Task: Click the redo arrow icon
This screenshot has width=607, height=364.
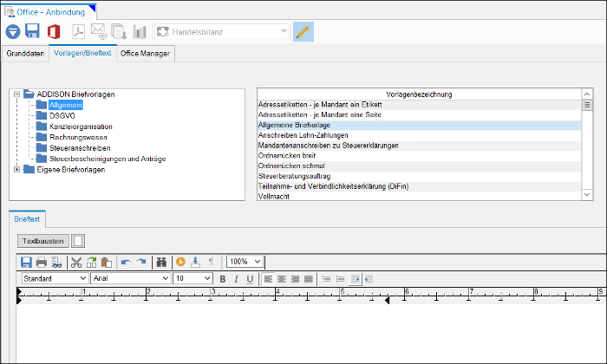Action: click(140, 262)
